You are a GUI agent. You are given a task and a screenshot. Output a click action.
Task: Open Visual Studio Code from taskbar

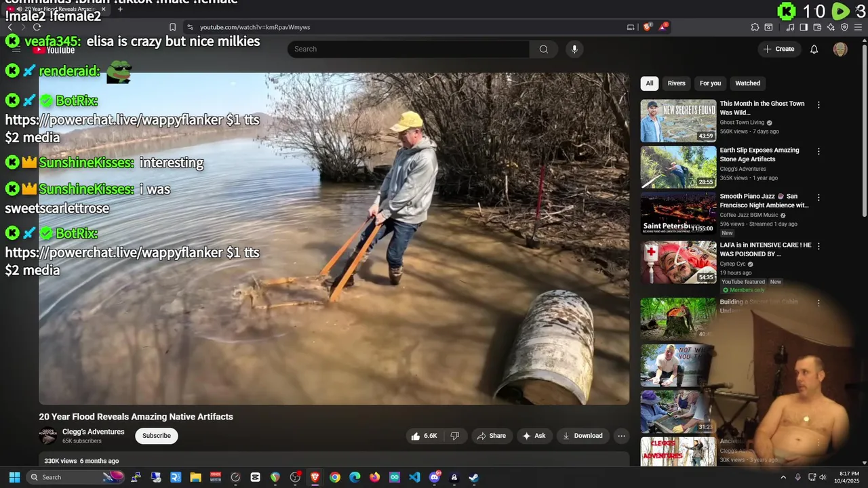coord(414,477)
